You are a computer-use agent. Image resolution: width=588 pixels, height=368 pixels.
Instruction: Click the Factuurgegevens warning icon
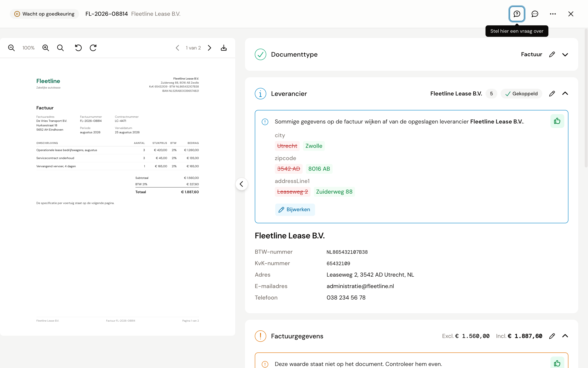[x=261, y=336]
